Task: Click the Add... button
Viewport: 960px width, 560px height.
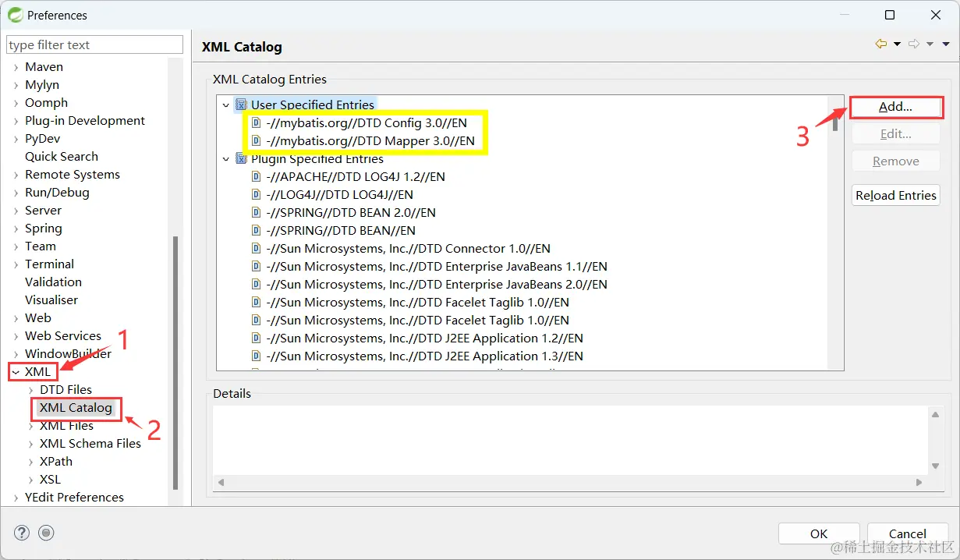Action: point(896,107)
